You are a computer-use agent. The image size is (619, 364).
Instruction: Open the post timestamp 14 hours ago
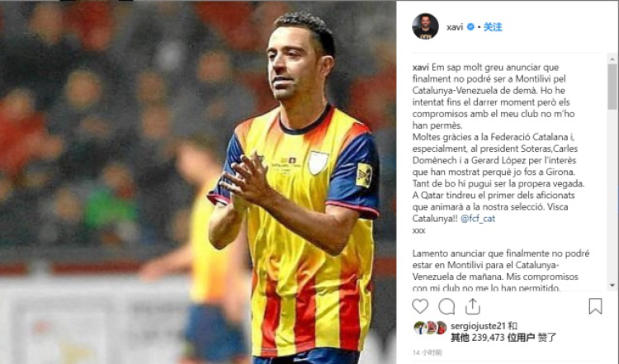[x=428, y=352]
